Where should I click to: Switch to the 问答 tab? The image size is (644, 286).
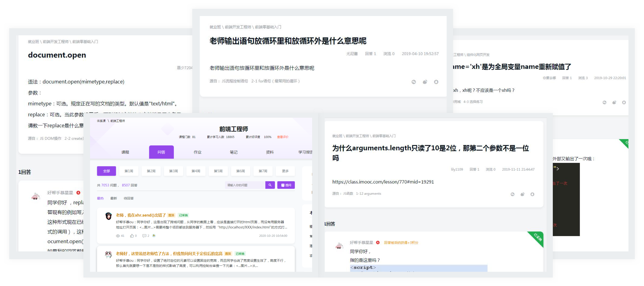click(161, 152)
